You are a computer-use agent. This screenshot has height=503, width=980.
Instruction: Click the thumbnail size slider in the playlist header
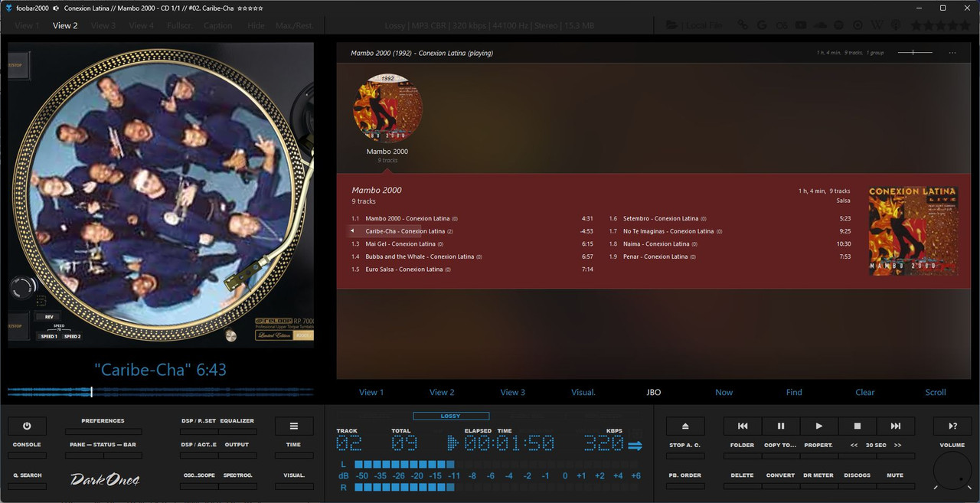point(915,53)
